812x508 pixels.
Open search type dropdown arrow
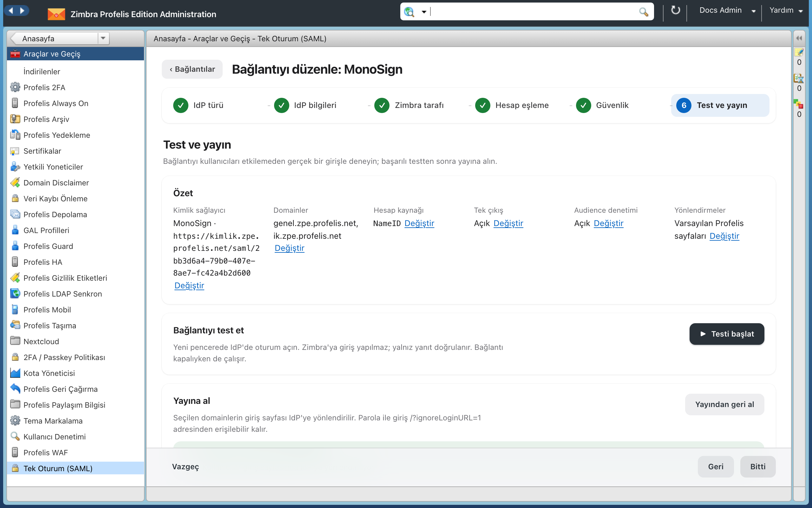click(424, 12)
